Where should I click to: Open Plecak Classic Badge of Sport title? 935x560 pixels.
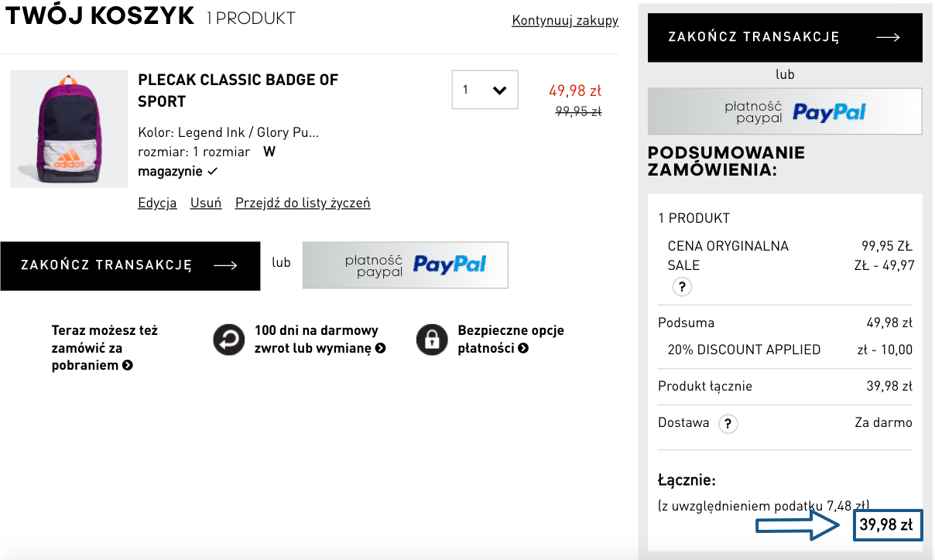(x=238, y=90)
